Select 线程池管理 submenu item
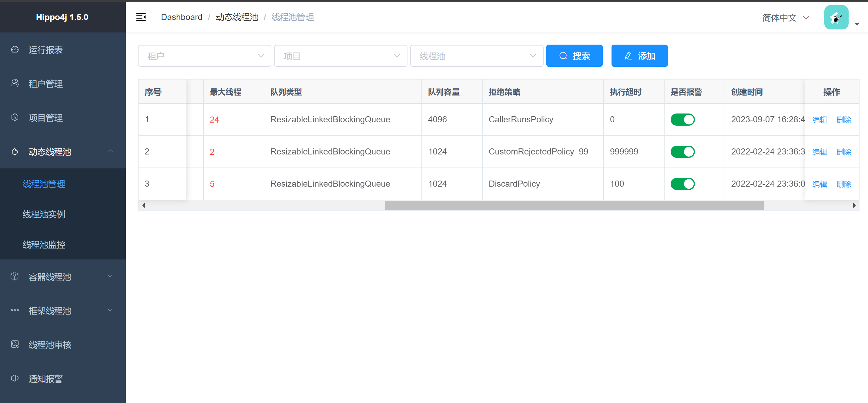 pos(63,184)
